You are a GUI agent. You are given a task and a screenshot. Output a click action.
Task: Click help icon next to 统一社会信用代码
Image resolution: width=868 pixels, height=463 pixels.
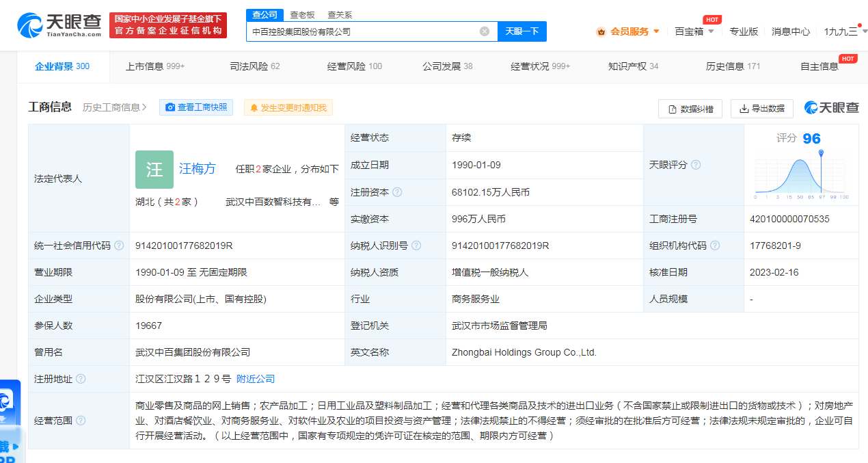click(120, 246)
